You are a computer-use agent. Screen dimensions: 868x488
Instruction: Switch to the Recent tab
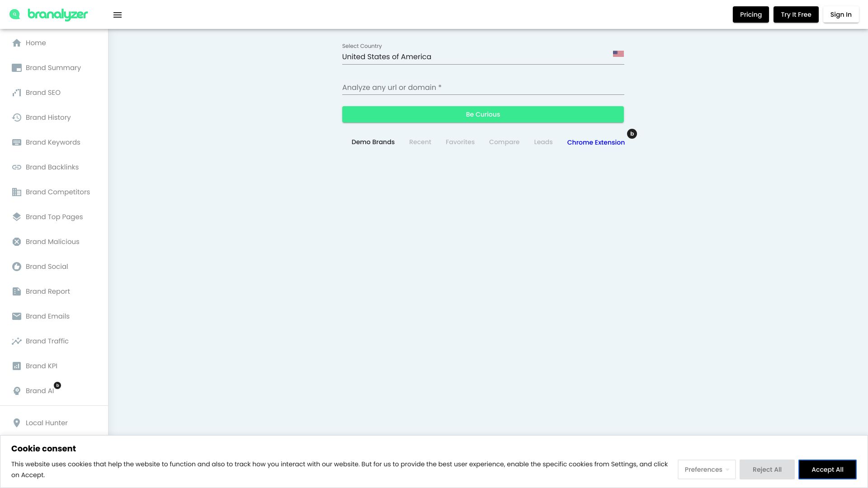click(x=420, y=142)
